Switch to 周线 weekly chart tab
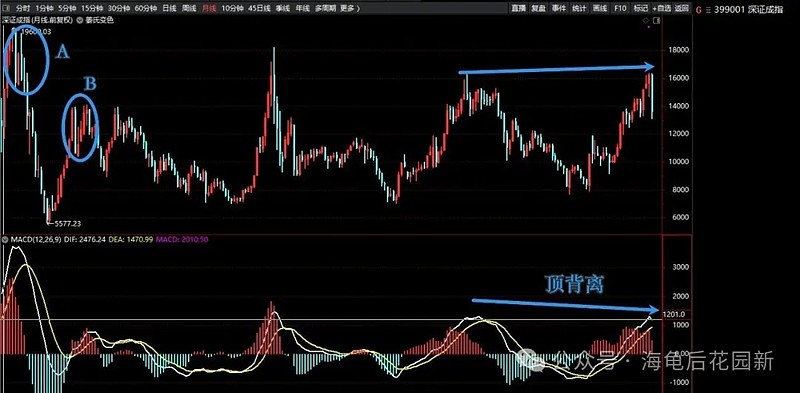The width and height of the screenshot is (800, 393). (189, 8)
